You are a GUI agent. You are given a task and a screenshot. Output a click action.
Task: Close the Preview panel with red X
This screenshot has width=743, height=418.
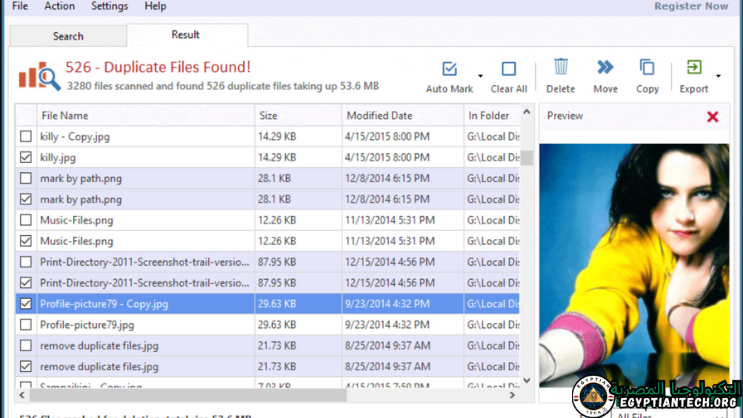pos(712,117)
